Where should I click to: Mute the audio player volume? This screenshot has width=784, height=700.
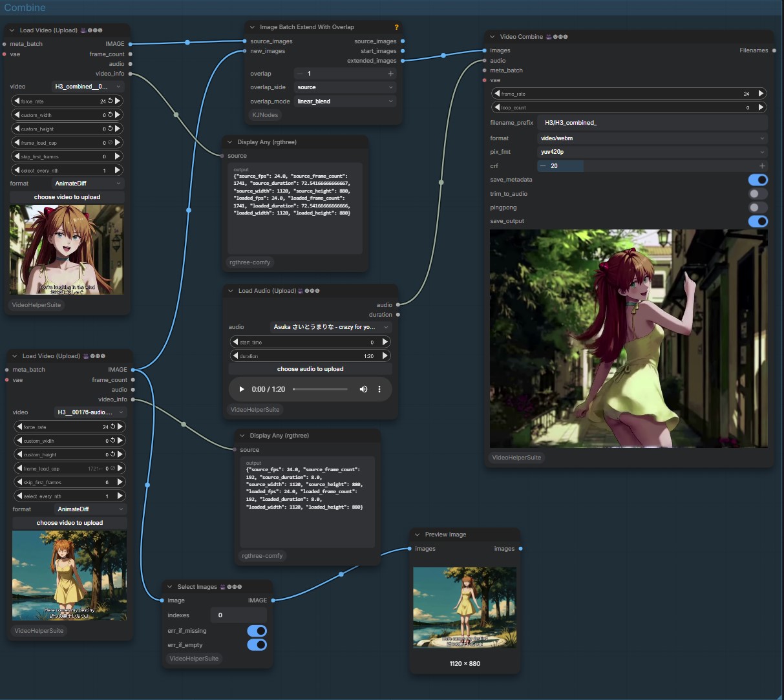coord(363,389)
